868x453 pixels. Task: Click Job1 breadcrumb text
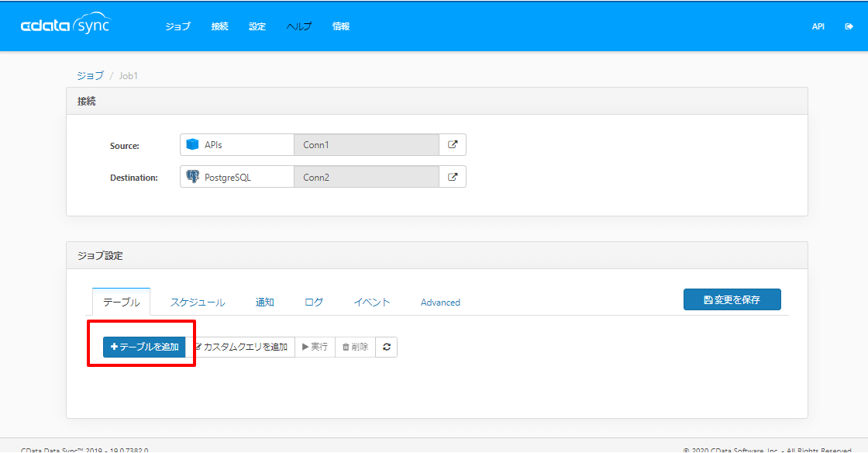point(129,76)
